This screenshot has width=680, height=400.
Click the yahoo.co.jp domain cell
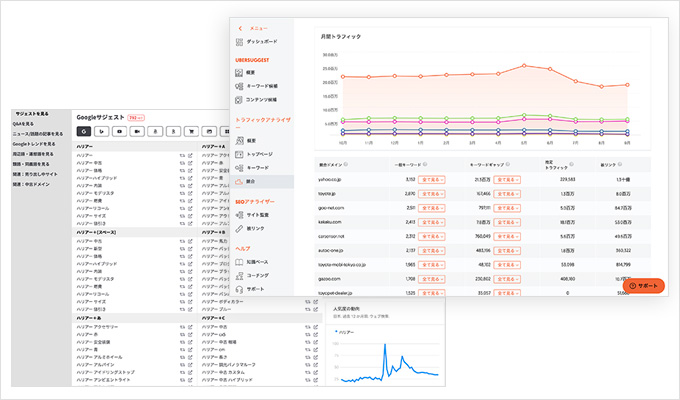(330, 179)
